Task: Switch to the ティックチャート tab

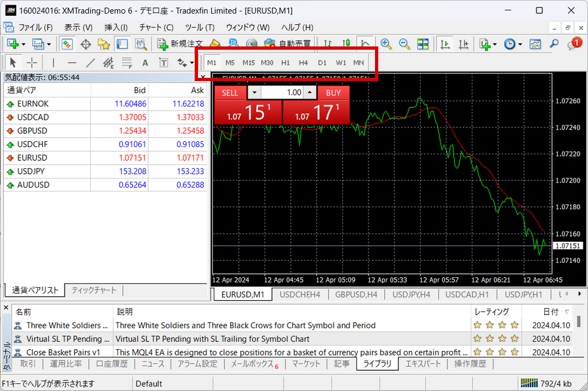Action: (x=93, y=290)
